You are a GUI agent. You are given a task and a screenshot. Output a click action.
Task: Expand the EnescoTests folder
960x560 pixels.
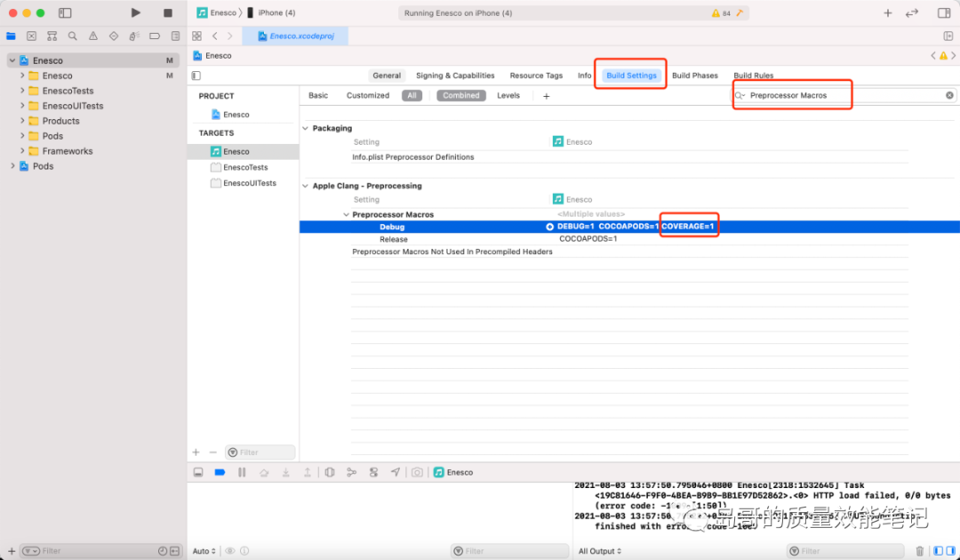(x=22, y=91)
